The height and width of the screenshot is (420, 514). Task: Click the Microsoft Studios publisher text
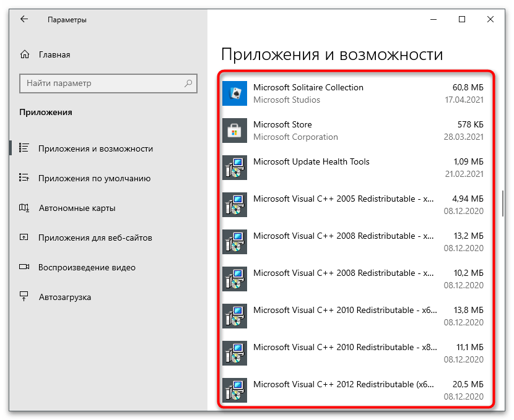(287, 100)
